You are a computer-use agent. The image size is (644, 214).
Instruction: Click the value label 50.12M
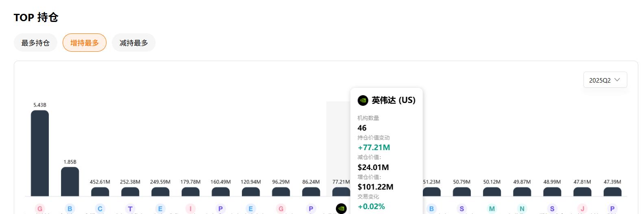tap(492, 182)
